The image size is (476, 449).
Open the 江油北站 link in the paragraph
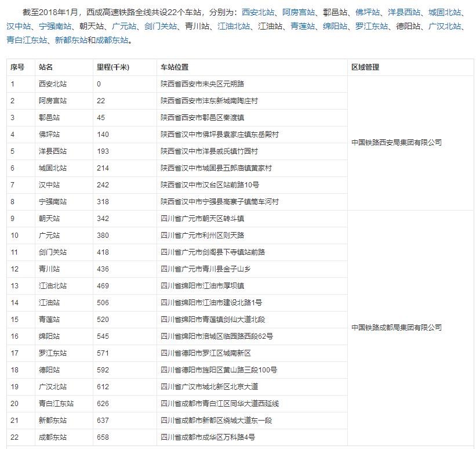click(x=234, y=26)
